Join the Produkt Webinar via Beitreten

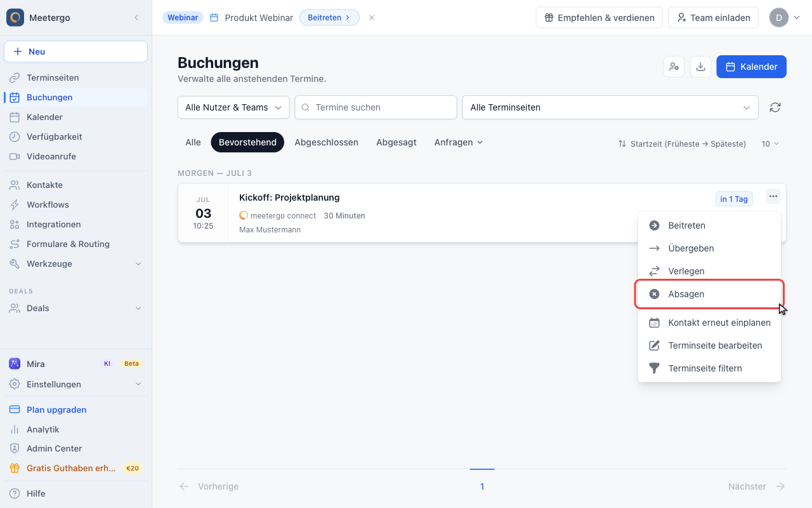tap(329, 18)
